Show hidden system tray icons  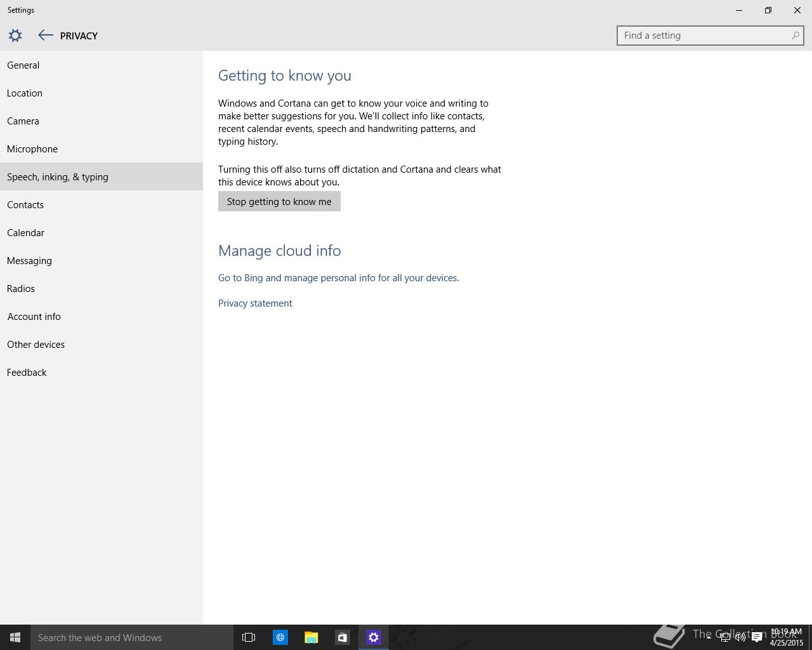709,637
